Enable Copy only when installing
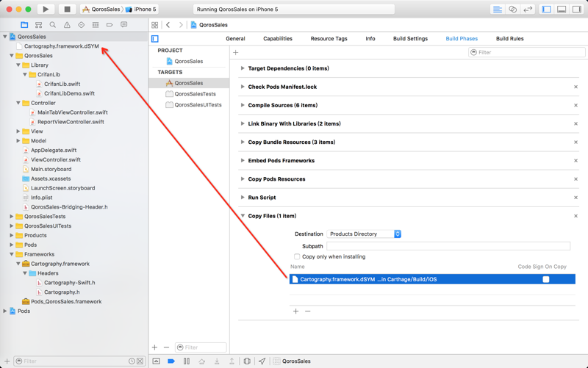 [297, 256]
